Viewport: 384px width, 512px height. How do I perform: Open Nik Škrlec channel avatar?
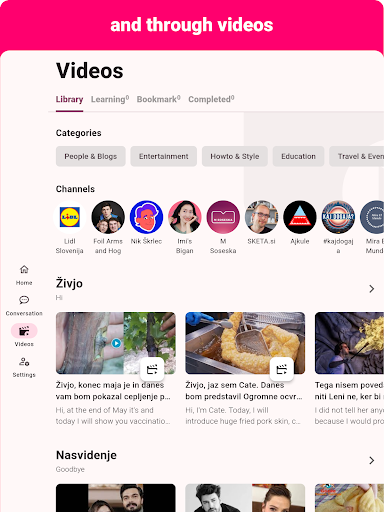[146, 217]
